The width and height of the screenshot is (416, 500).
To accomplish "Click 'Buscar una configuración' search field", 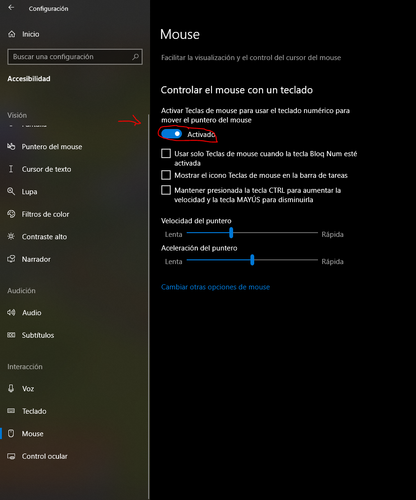I will tap(75, 57).
